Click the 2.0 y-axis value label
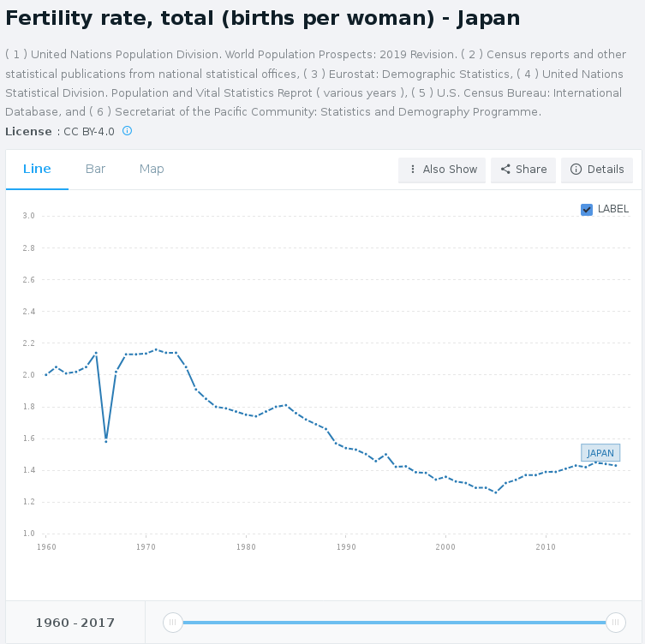645x644 pixels. pyautogui.click(x=28, y=375)
